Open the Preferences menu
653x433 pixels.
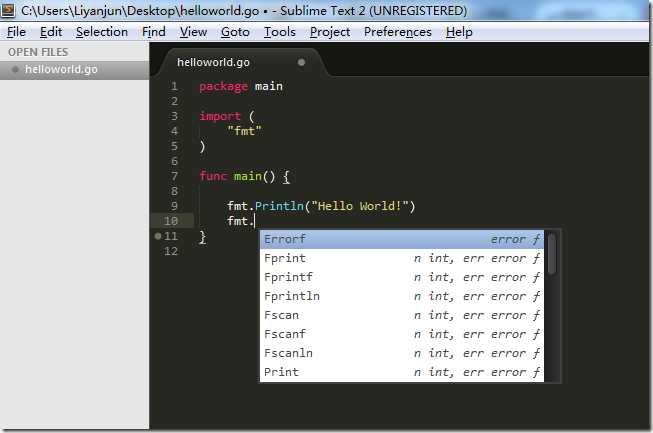coord(398,32)
